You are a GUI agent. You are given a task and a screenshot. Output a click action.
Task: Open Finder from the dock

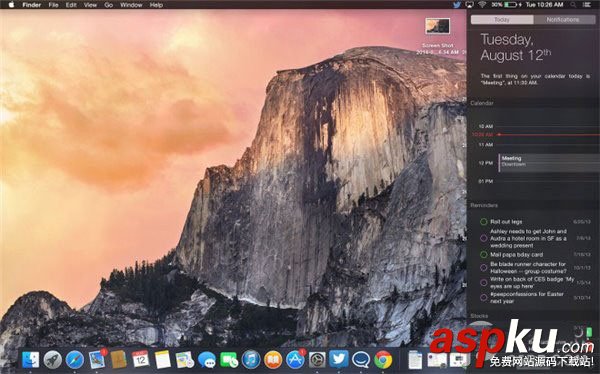click(31, 360)
